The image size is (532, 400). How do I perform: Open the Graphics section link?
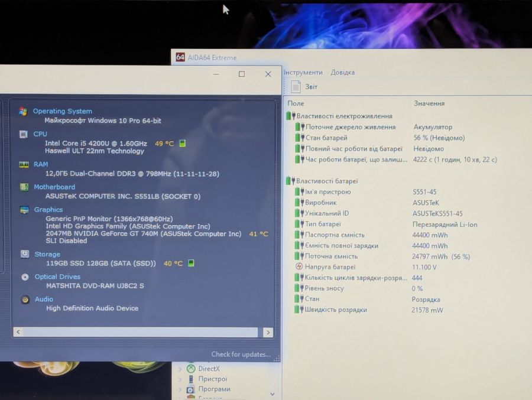point(48,210)
